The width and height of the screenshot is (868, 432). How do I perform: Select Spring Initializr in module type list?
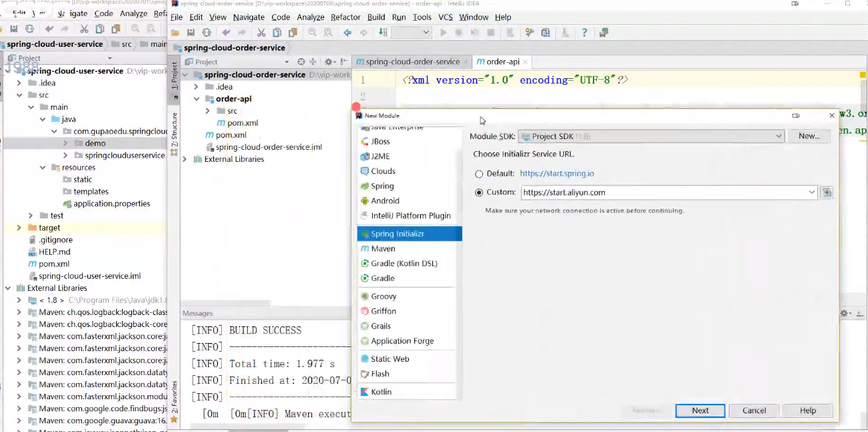(x=409, y=234)
